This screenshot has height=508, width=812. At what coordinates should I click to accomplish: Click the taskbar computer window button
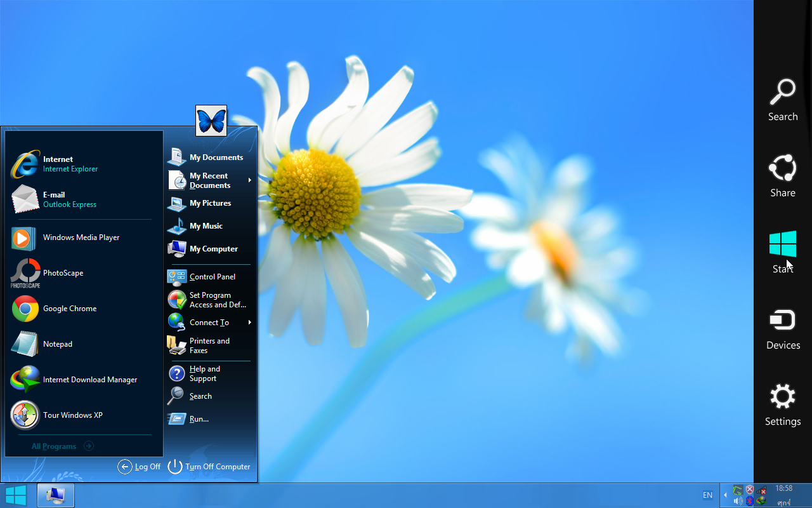click(56, 495)
